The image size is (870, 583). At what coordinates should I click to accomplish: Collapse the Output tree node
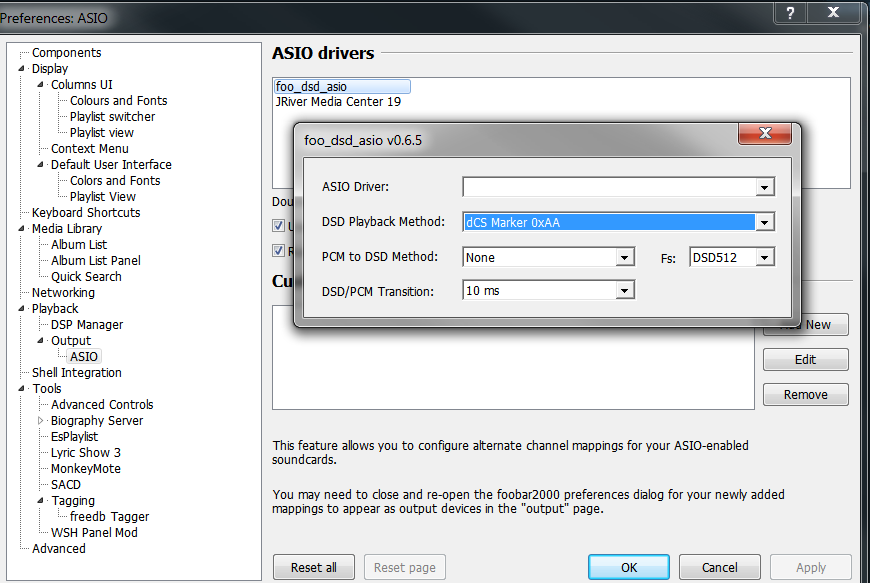click(41, 341)
